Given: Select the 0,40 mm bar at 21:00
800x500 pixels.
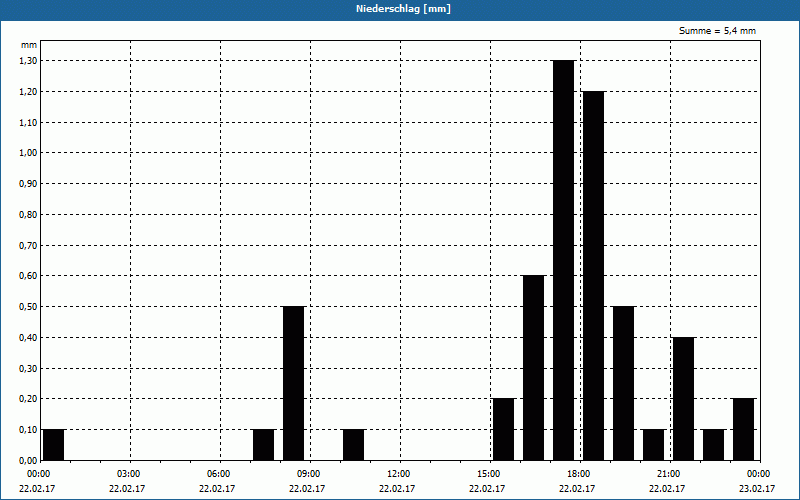Looking at the screenshot, I should 684,398.
